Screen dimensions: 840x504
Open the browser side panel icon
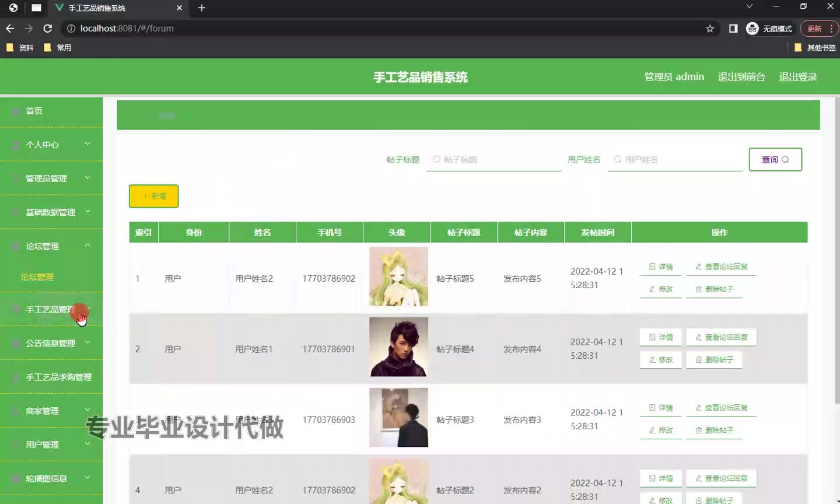click(x=733, y=28)
